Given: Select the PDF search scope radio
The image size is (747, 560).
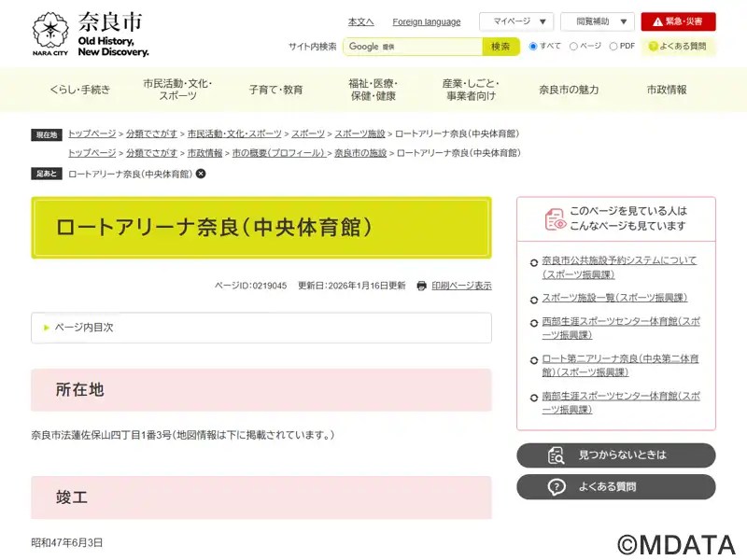Looking at the screenshot, I should tap(613, 46).
